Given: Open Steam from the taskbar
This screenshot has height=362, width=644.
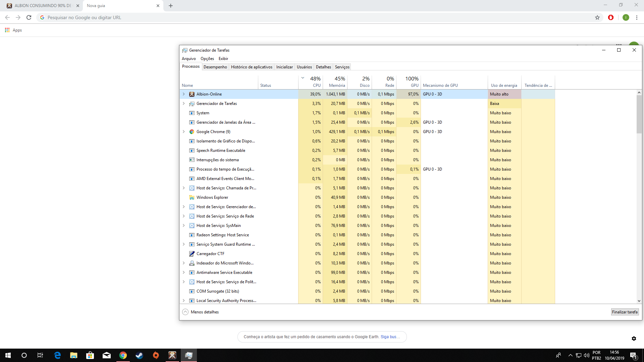Looking at the screenshot, I should 140,355.
